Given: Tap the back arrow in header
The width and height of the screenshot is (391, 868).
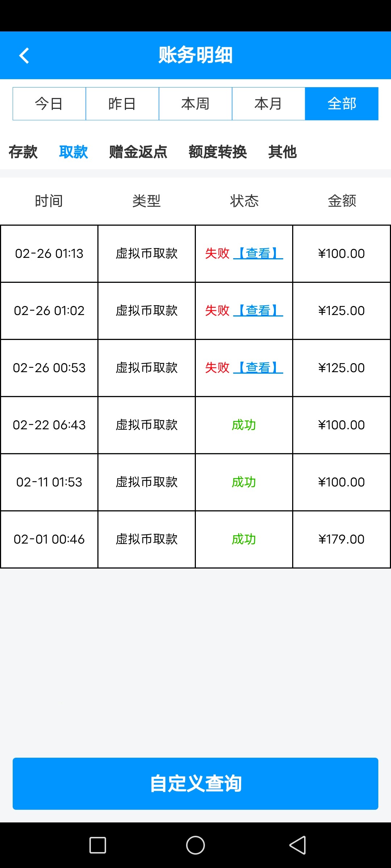Looking at the screenshot, I should (x=24, y=56).
